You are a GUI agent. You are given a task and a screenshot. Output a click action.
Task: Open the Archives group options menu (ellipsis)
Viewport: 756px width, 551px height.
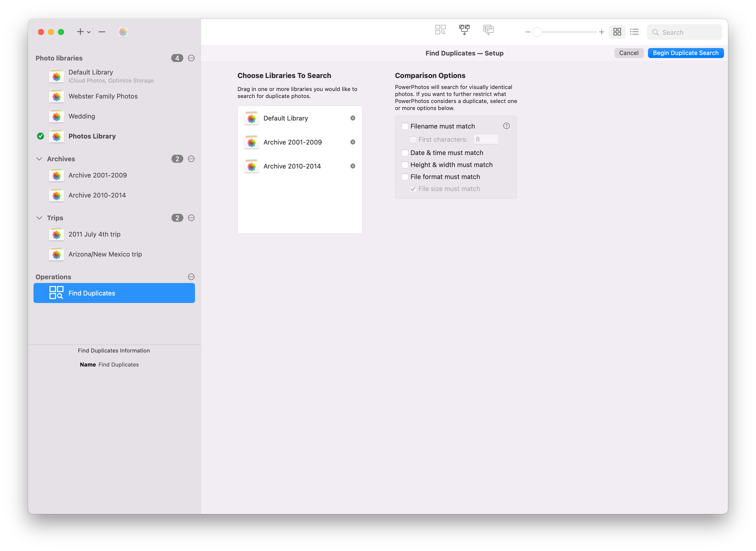pyautogui.click(x=191, y=159)
